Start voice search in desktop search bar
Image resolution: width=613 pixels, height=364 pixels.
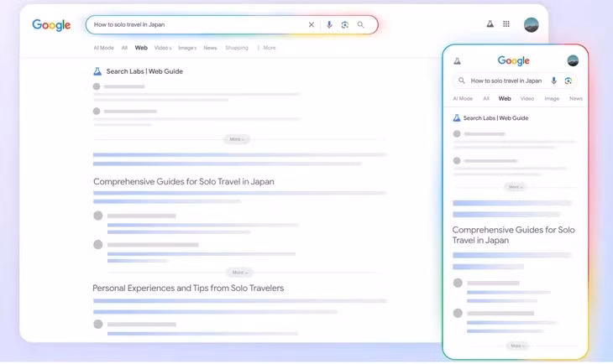tap(329, 24)
